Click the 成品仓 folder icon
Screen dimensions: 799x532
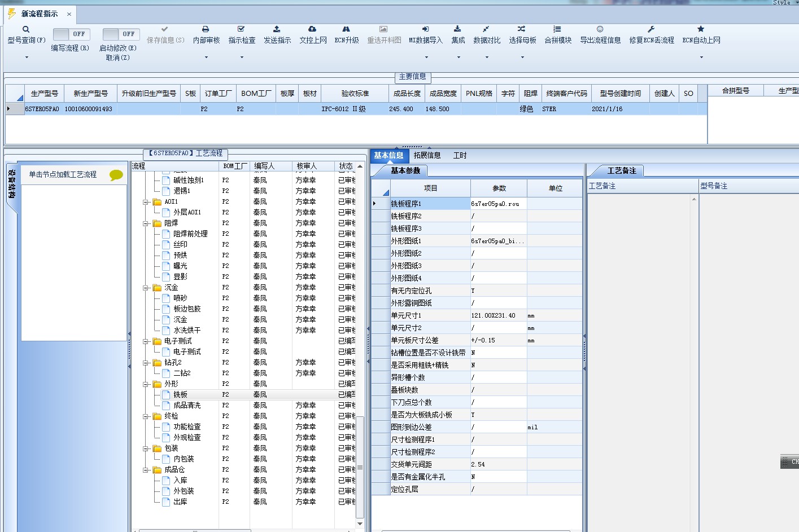158,470
